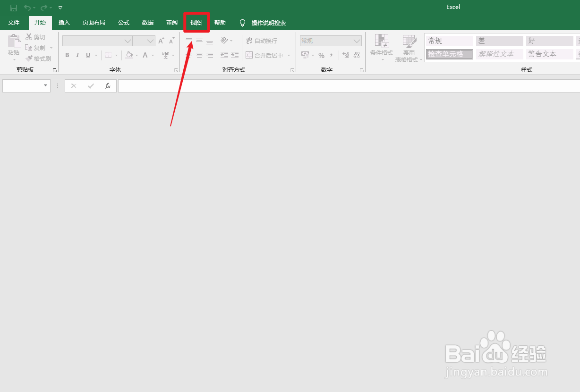Click the Redo arrow icon
Screen dimensions: 580x392
pos(43,8)
